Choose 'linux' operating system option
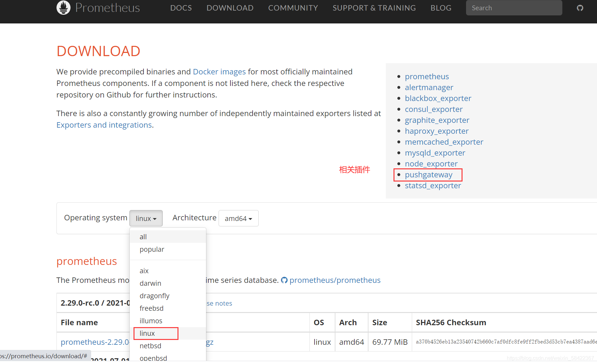The width and height of the screenshot is (597, 364). (168, 333)
